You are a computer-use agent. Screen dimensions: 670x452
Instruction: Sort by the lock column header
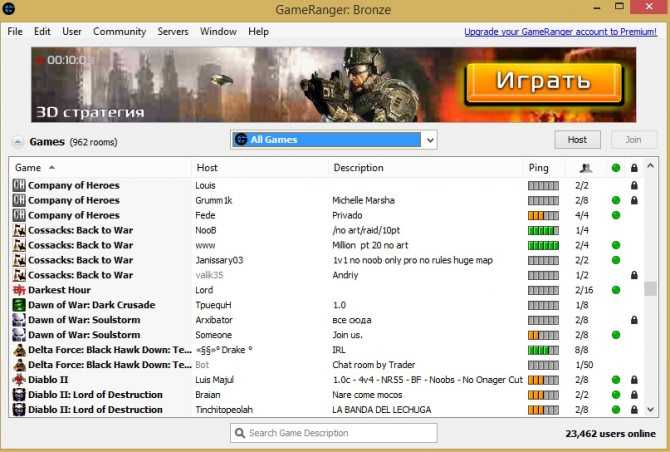[634, 168]
